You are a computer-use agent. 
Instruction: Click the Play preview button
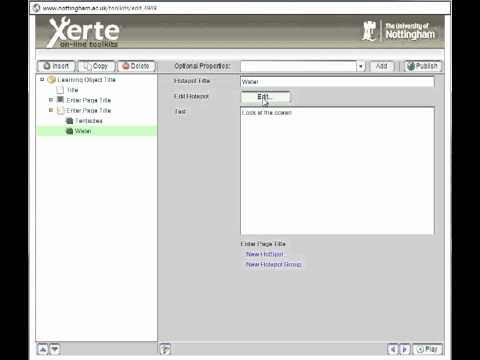[427, 349]
